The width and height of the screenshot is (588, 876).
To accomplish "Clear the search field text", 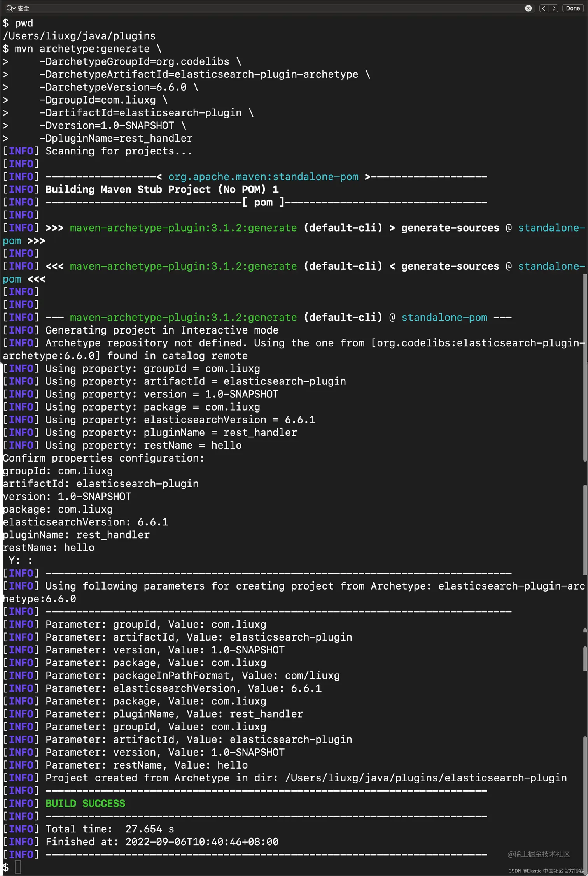I will click(x=528, y=8).
